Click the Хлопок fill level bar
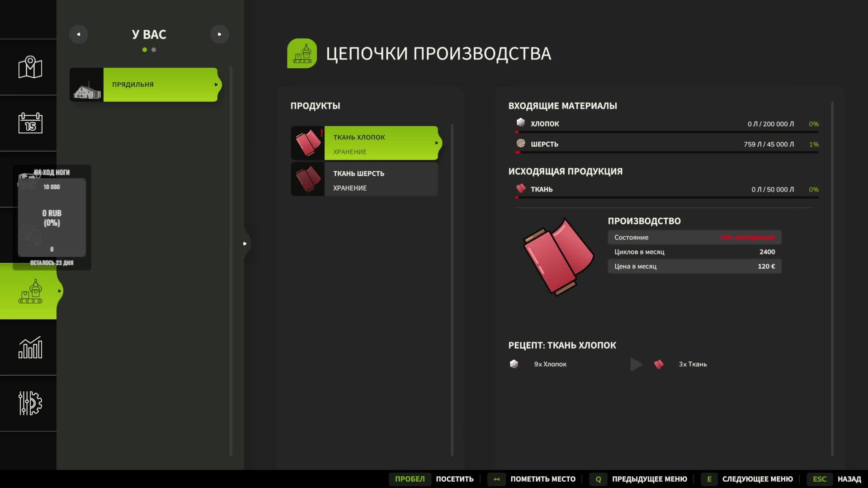 point(667,132)
